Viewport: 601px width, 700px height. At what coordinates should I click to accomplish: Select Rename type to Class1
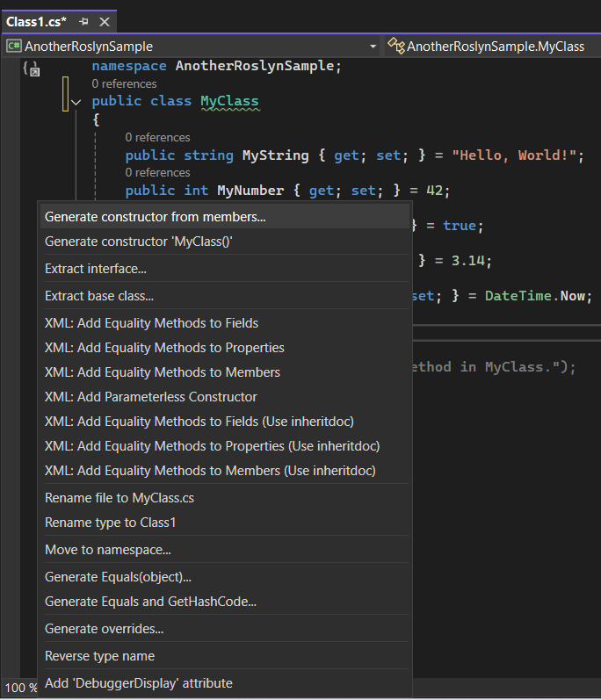coord(225,523)
